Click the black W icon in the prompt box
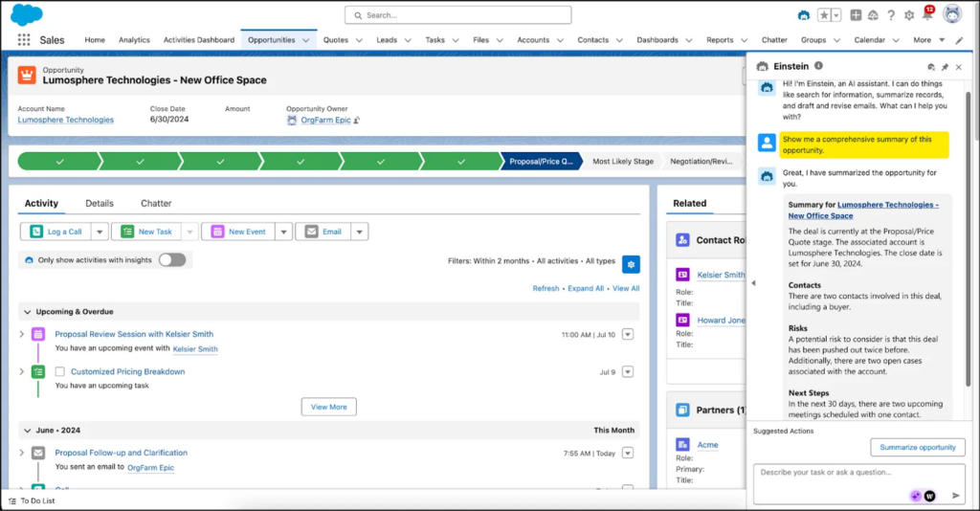Viewport: 980px width, 511px height. [930, 496]
